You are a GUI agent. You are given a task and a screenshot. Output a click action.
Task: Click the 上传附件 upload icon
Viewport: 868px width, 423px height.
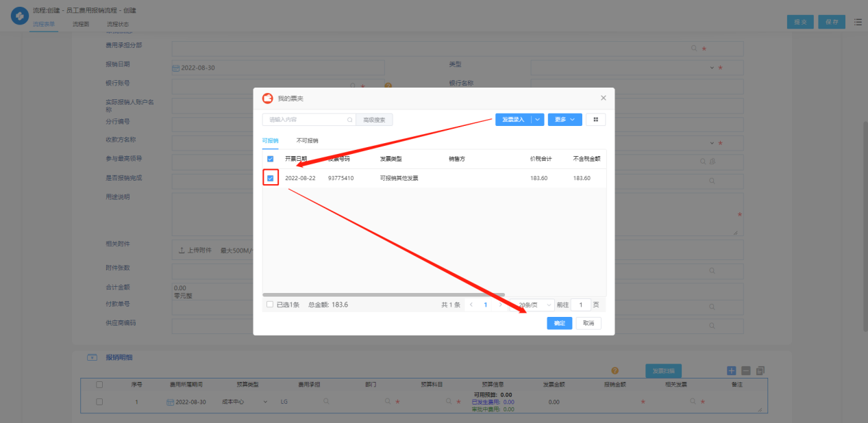pos(182,251)
